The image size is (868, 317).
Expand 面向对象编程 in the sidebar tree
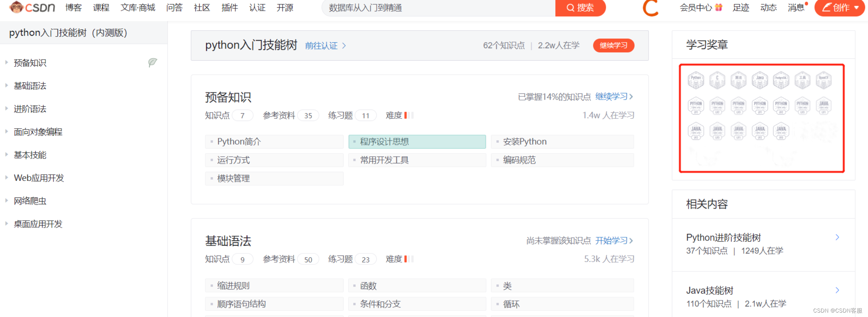(x=7, y=131)
